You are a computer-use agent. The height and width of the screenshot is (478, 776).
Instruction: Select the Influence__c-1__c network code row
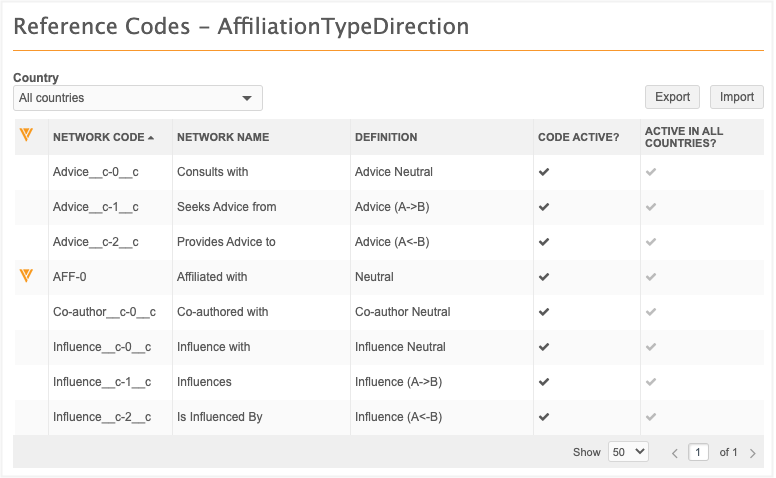coord(102,382)
